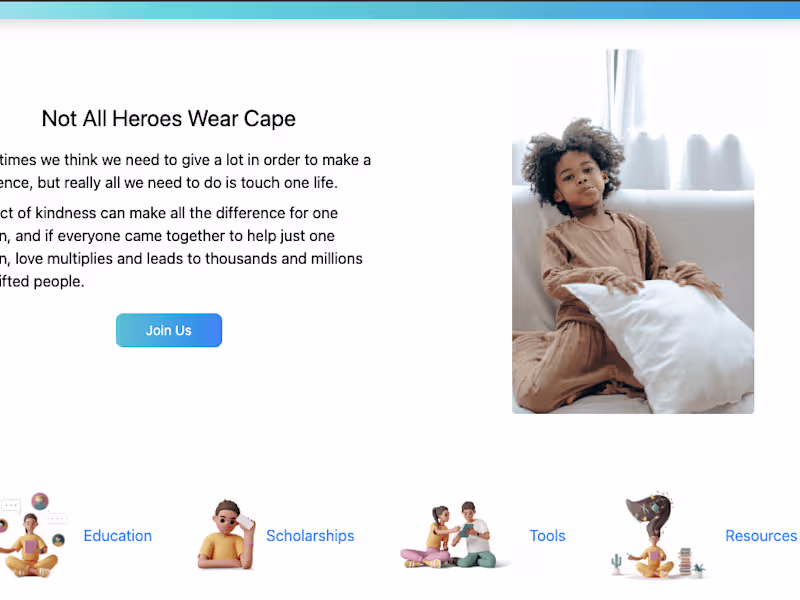Click the Not All Heroes Wear Cape heading
The width and height of the screenshot is (800, 600).
169,118
